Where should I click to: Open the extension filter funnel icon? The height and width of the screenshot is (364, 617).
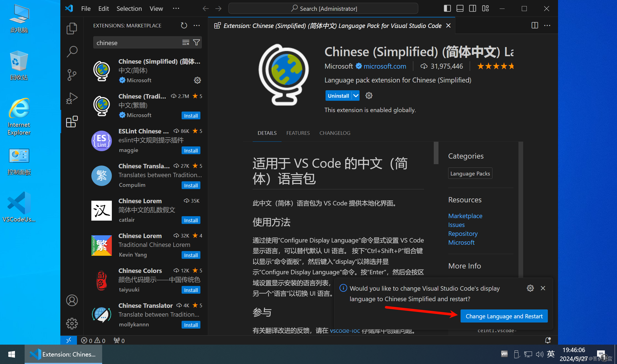tap(197, 43)
